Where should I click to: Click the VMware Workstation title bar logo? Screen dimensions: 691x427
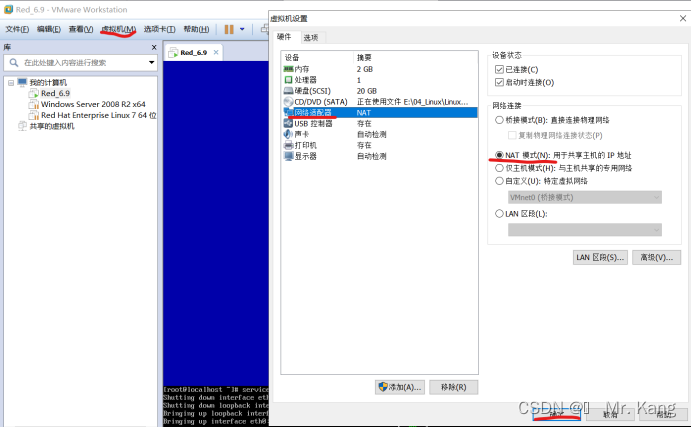pos(8,9)
